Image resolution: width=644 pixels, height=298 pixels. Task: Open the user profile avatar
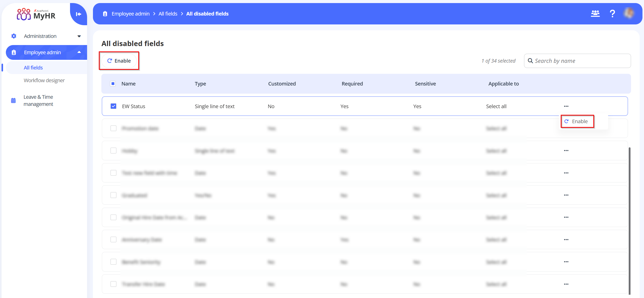[x=629, y=13]
